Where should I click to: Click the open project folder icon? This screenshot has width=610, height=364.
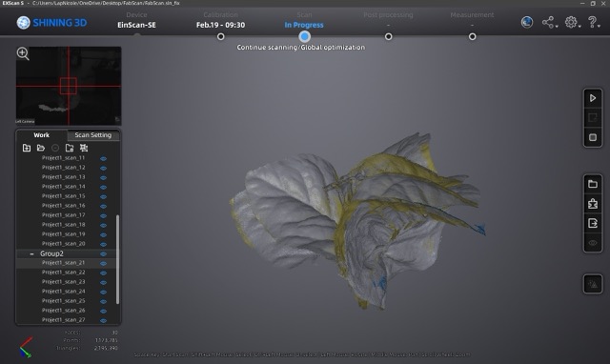tap(41, 148)
